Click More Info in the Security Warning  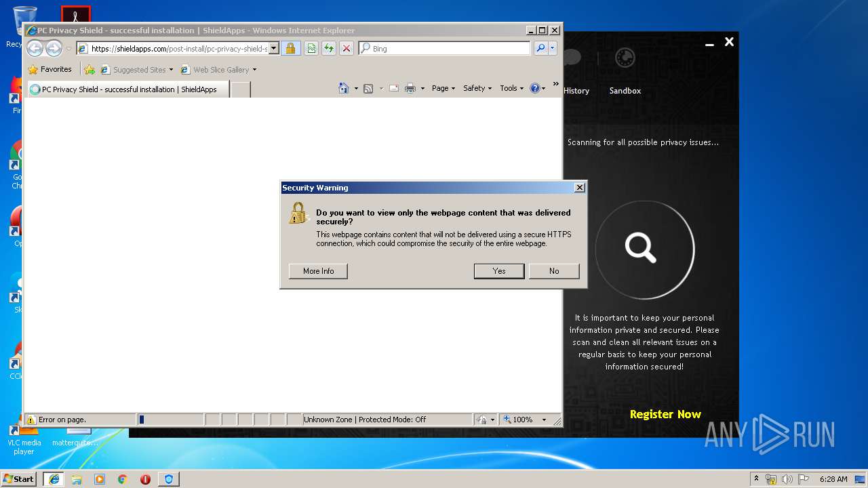[318, 271]
